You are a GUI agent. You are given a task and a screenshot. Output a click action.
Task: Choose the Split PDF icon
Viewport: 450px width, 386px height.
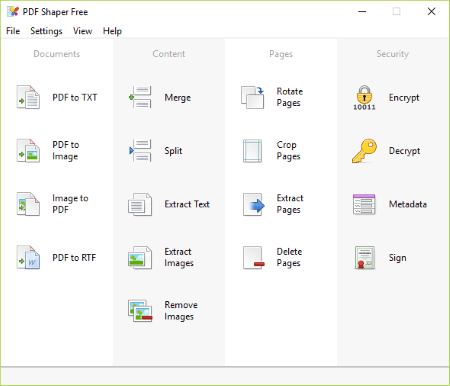point(140,151)
